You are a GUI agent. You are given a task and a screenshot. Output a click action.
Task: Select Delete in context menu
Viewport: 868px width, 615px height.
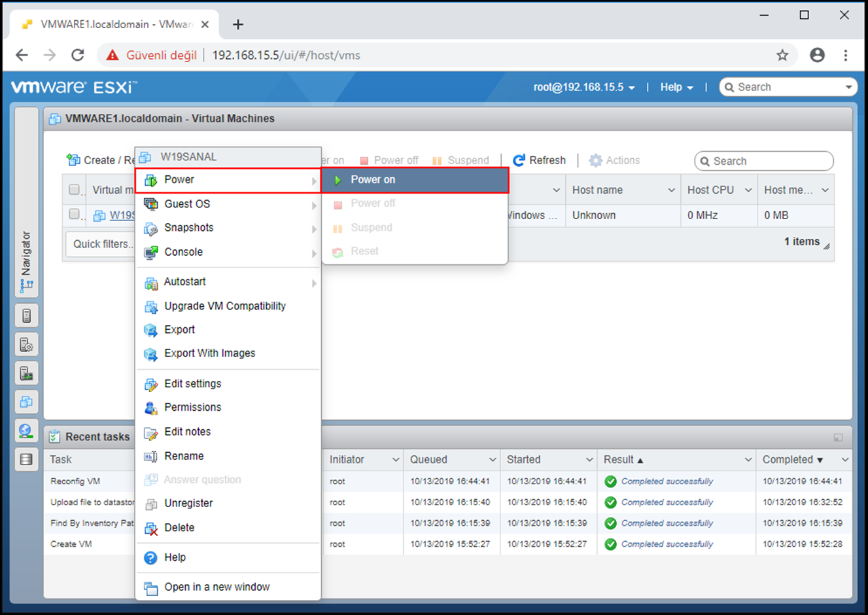point(228,527)
